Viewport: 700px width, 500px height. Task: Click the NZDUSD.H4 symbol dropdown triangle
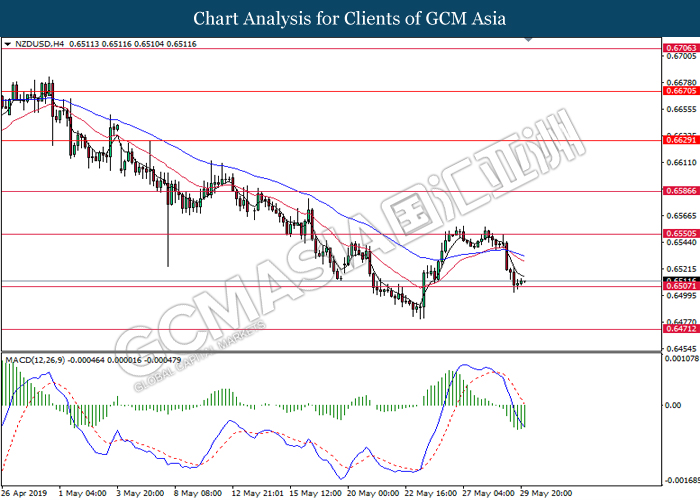click(x=8, y=44)
